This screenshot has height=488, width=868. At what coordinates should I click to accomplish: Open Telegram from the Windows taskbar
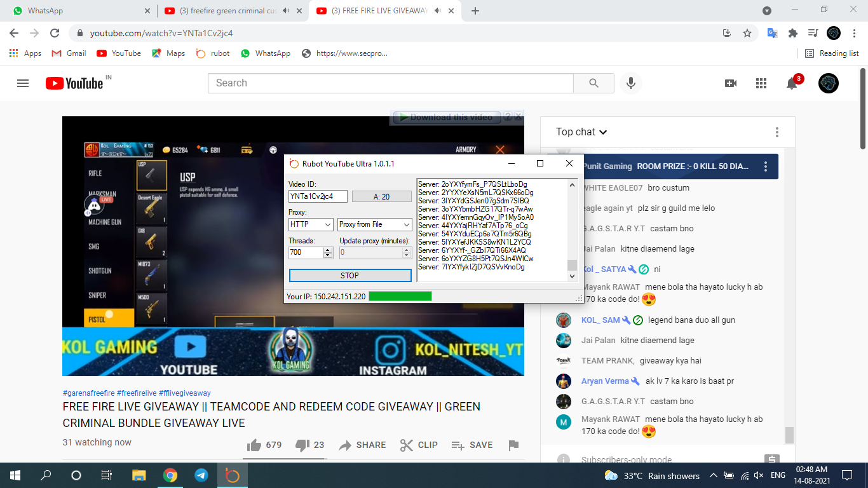point(201,475)
